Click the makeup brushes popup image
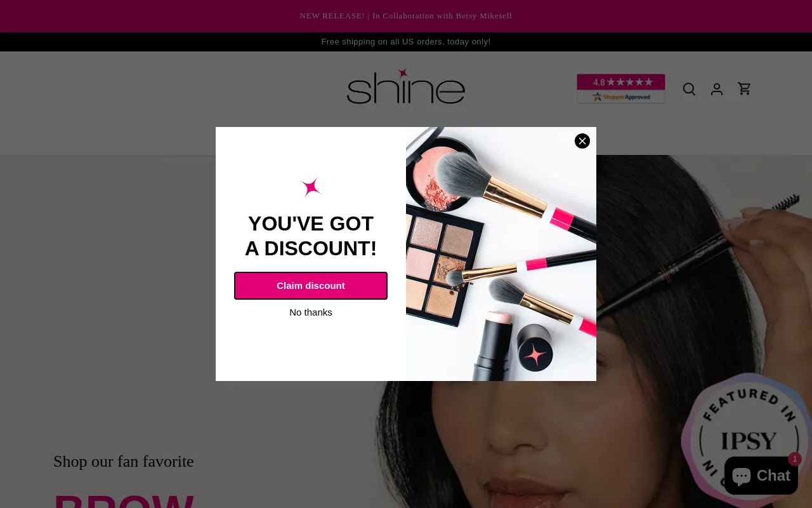812x508 pixels. coord(501,254)
